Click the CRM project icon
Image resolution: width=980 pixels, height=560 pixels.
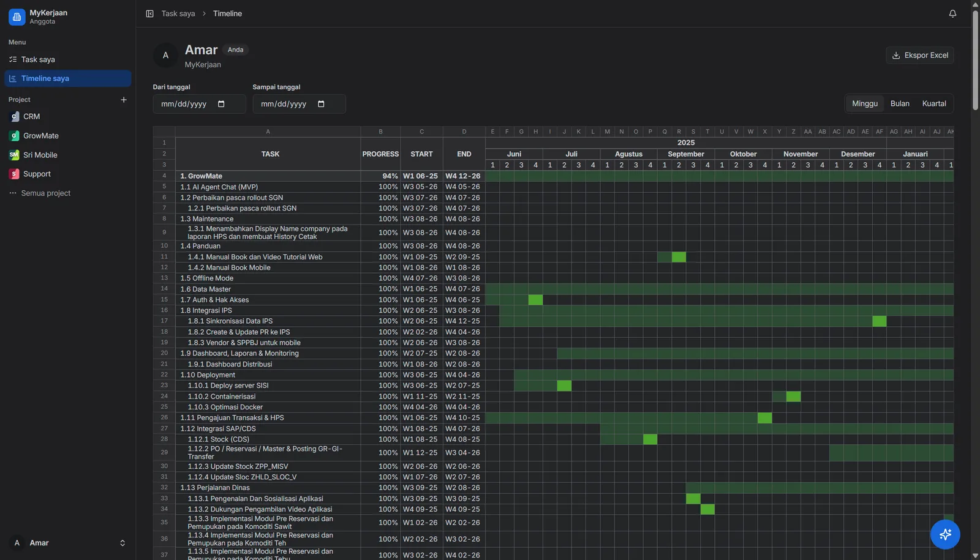click(15, 116)
